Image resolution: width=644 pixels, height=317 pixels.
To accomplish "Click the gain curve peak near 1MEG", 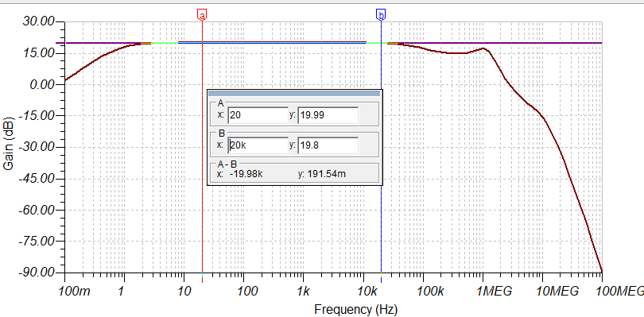I will coord(483,48).
